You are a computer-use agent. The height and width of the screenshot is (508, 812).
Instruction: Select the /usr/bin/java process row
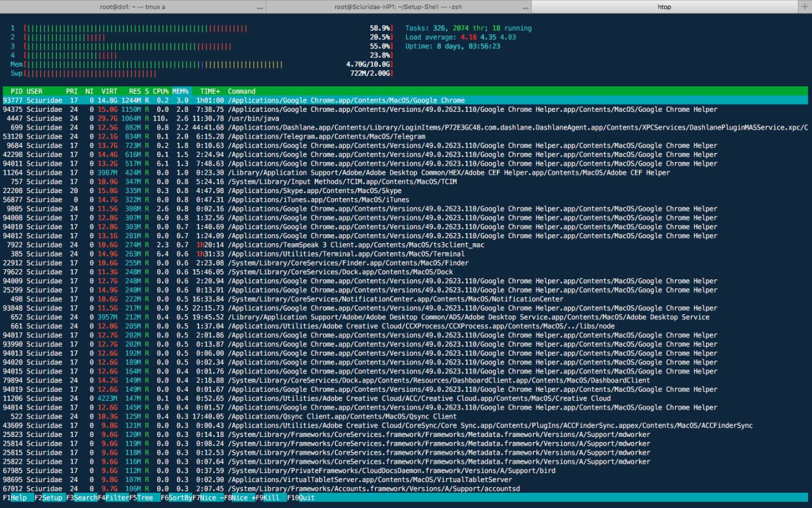point(406,118)
